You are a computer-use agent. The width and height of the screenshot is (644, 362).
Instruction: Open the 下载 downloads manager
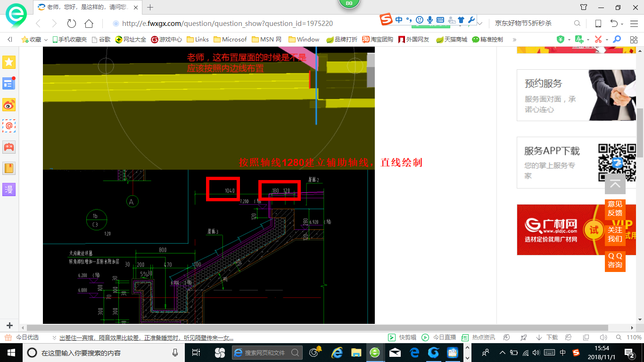click(547, 337)
